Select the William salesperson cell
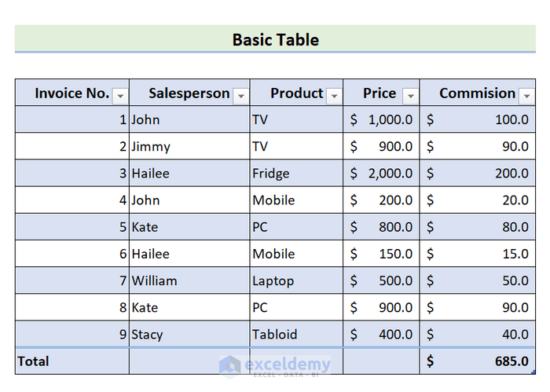Image resolution: width=550 pixels, height=392 pixels. click(x=189, y=280)
